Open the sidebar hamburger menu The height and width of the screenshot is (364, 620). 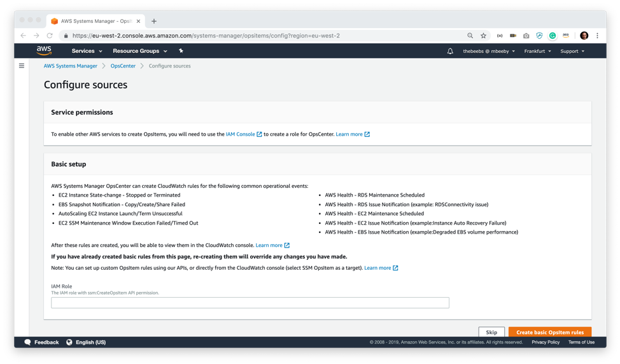click(22, 66)
